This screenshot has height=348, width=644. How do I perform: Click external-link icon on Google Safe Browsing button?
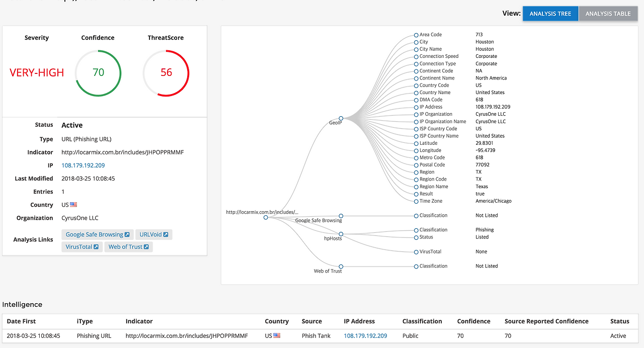point(127,234)
